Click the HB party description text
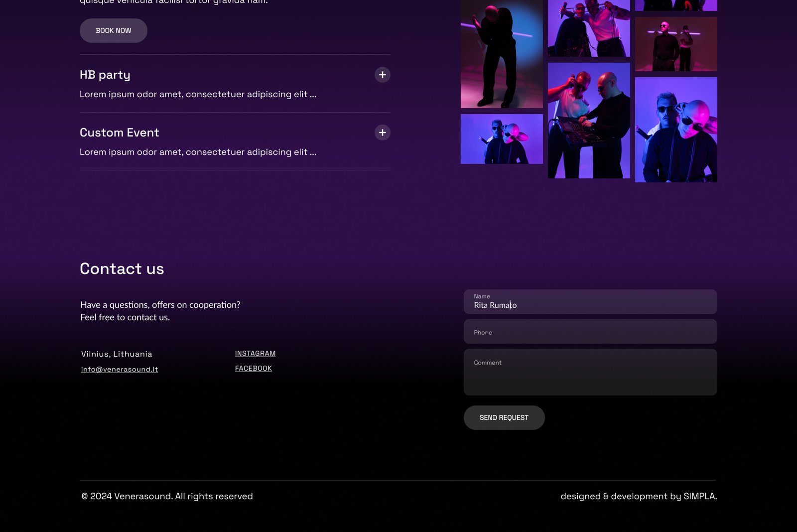 pos(198,94)
